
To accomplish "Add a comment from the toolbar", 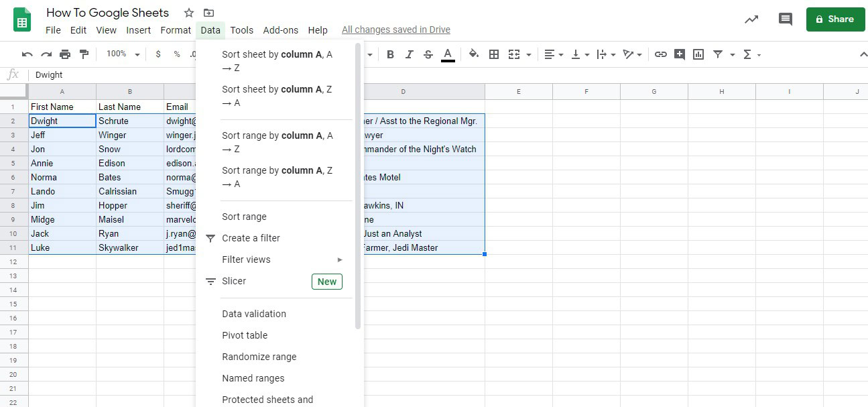I will [680, 54].
